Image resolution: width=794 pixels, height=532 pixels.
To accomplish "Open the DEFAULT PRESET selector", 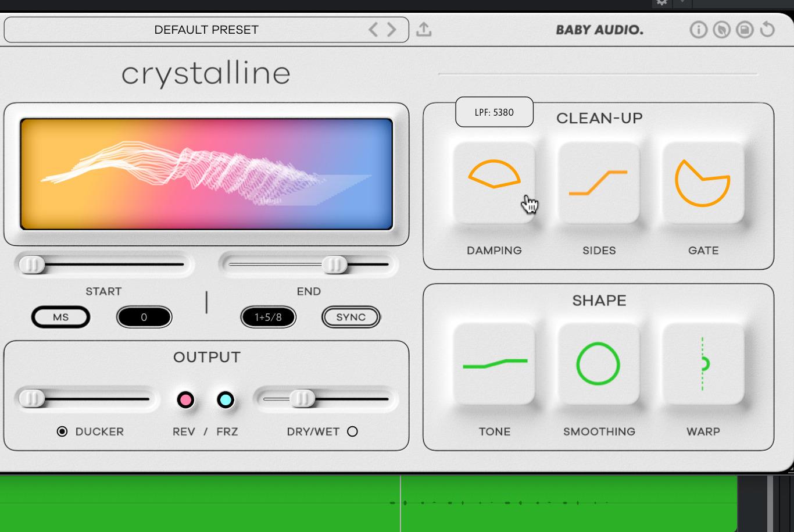I will pos(206,30).
